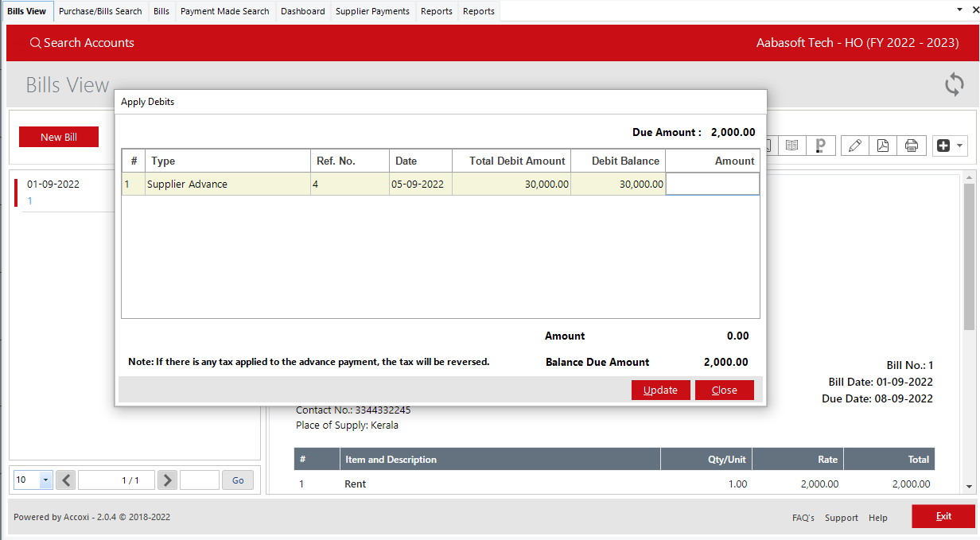Select the edit pencil icon in the toolbar
The height and width of the screenshot is (540, 980).
[854, 146]
